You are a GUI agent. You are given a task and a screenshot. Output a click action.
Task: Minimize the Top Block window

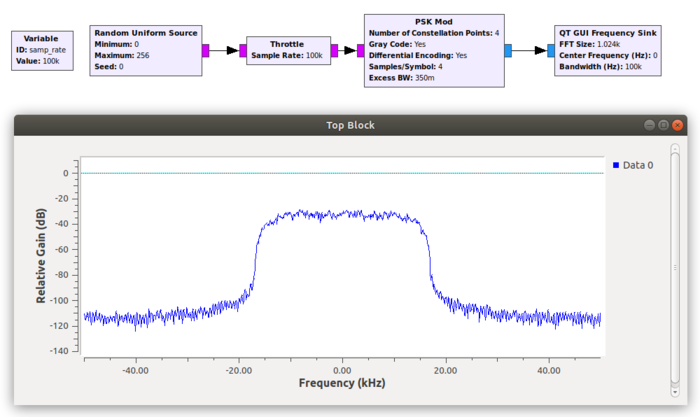click(649, 125)
